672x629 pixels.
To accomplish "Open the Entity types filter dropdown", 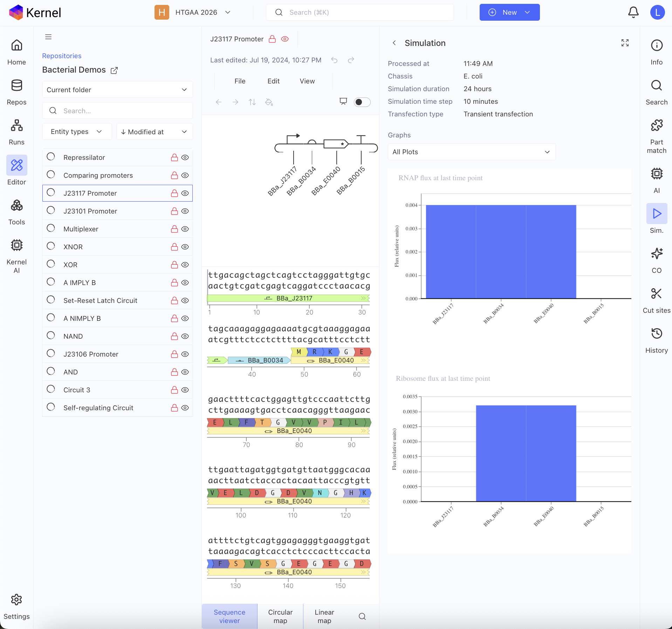I will (x=76, y=131).
